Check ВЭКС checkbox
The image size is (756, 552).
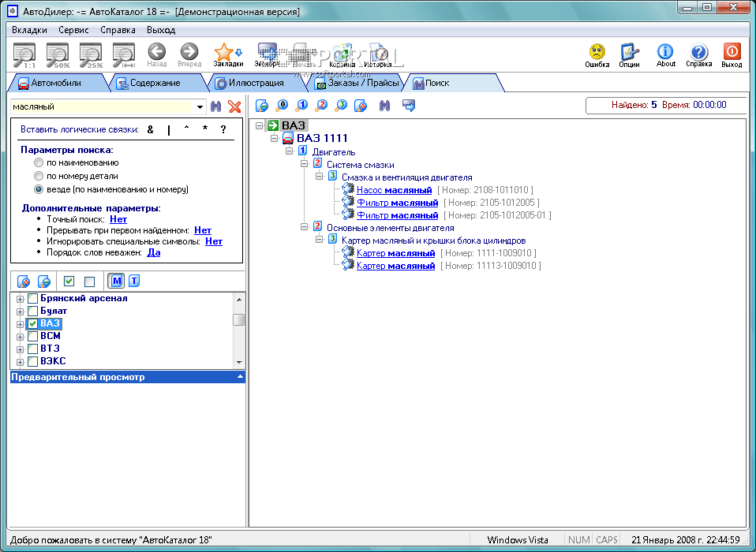pos(33,361)
